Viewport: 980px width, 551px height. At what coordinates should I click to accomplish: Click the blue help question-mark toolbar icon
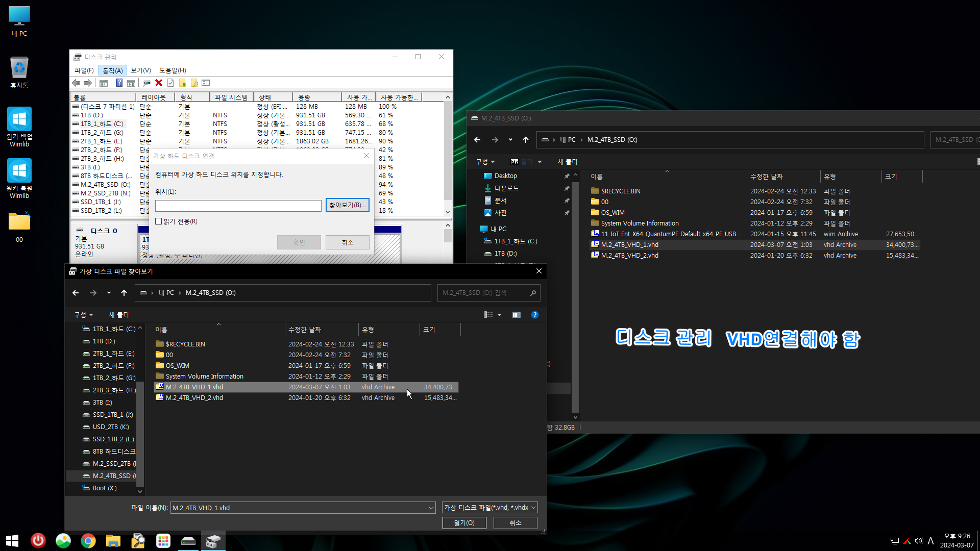[x=119, y=83]
